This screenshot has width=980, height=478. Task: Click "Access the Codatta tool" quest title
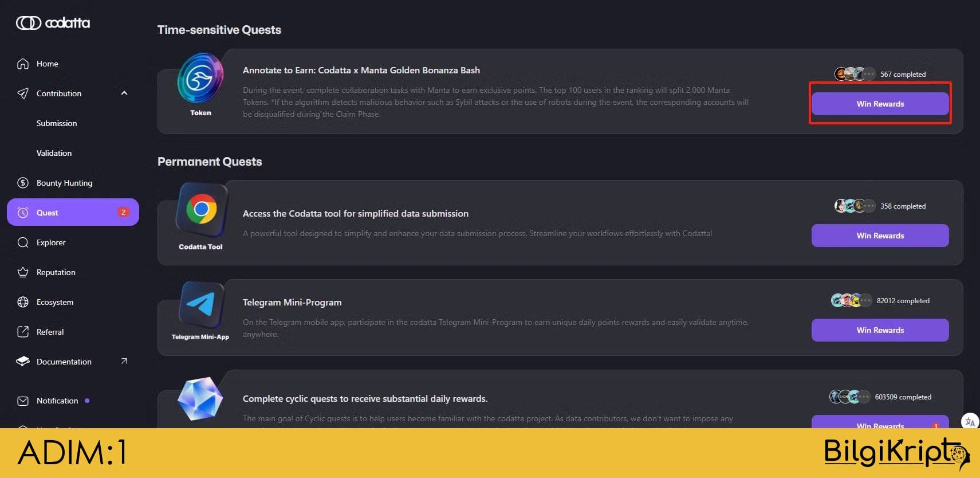click(356, 214)
